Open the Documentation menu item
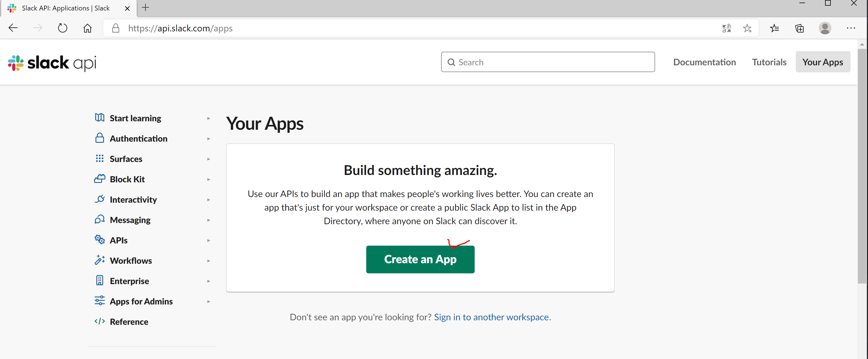868x359 pixels. pyautogui.click(x=704, y=62)
